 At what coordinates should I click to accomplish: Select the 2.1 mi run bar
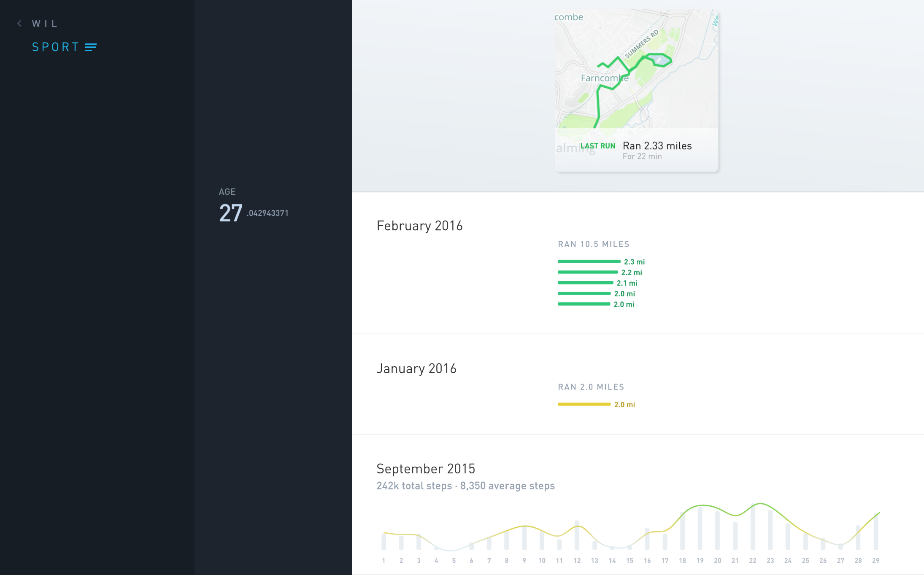586,283
